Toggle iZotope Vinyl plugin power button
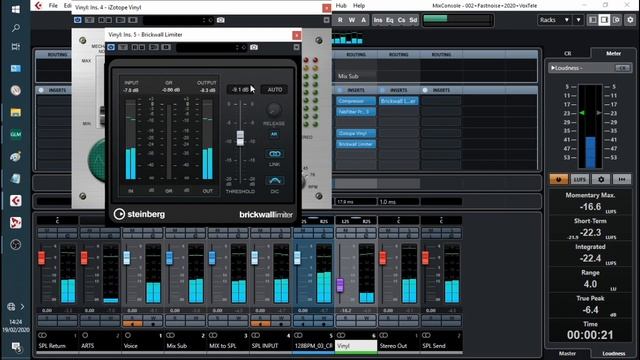This screenshot has width=640, height=360. click(x=78, y=20)
